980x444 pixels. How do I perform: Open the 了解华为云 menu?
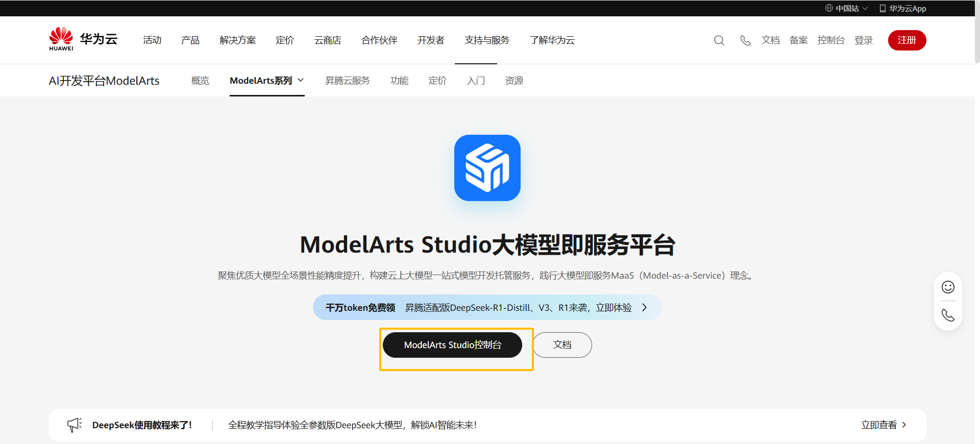552,40
